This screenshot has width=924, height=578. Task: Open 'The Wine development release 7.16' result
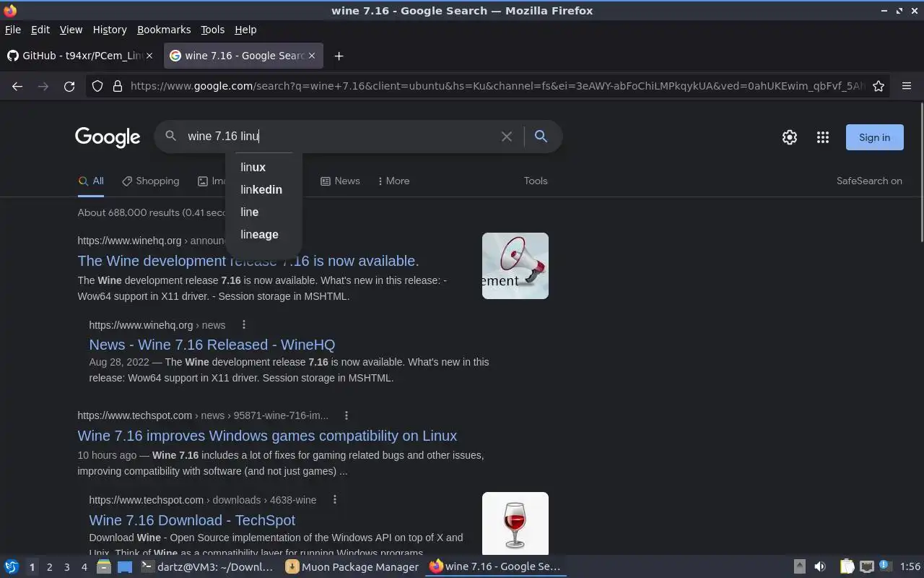point(248,261)
